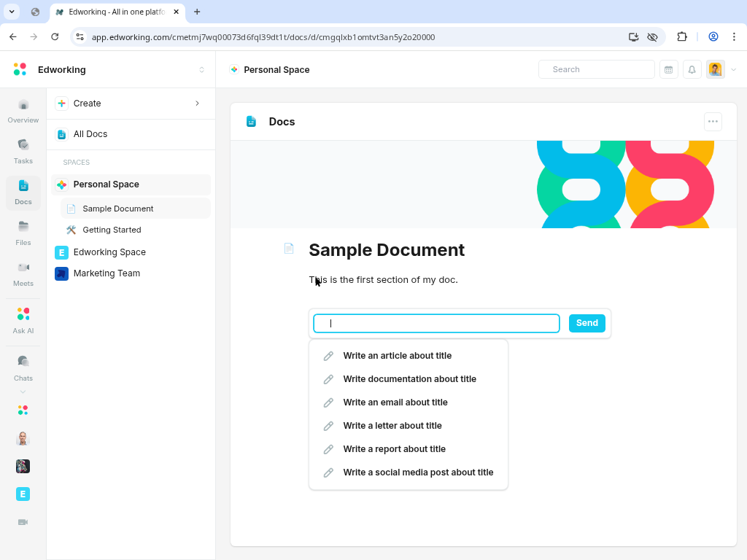Open Getting Started document
The width and height of the screenshot is (747, 560).
click(112, 230)
